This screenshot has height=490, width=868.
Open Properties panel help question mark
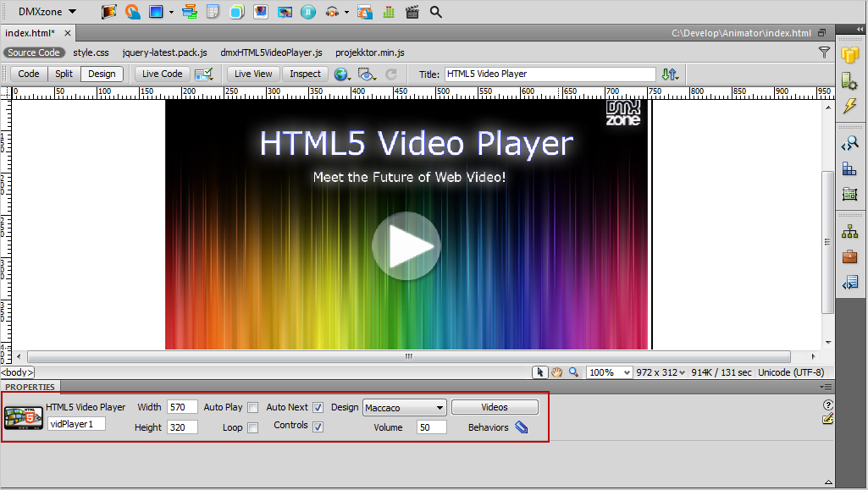828,405
